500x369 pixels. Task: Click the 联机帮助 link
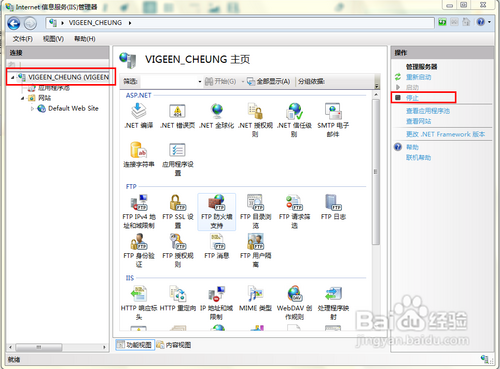[x=418, y=157]
